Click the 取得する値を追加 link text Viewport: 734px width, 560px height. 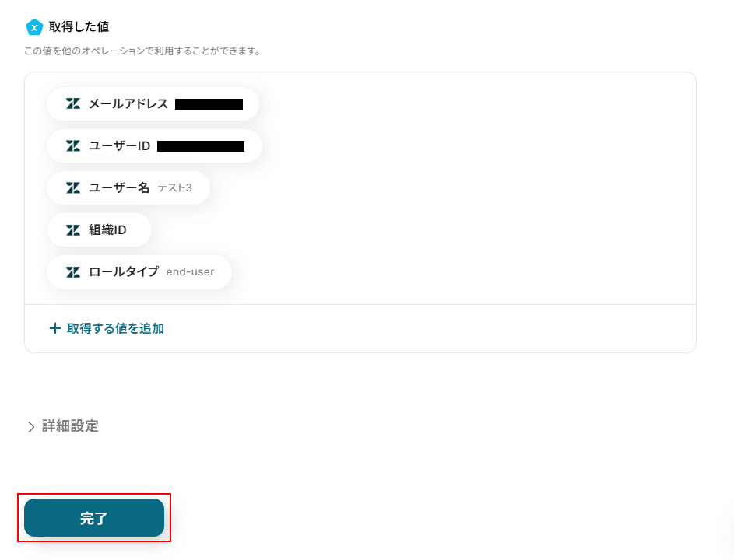(x=115, y=328)
